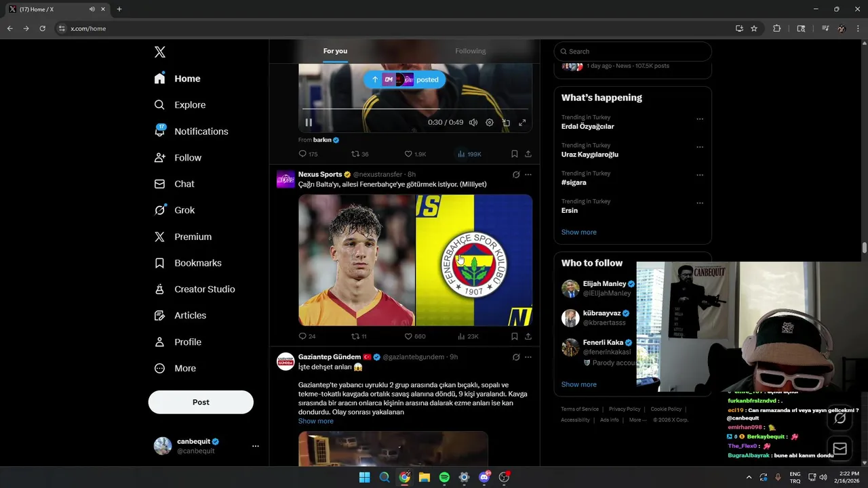Open Windows Start menu

click(x=364, y=477)
